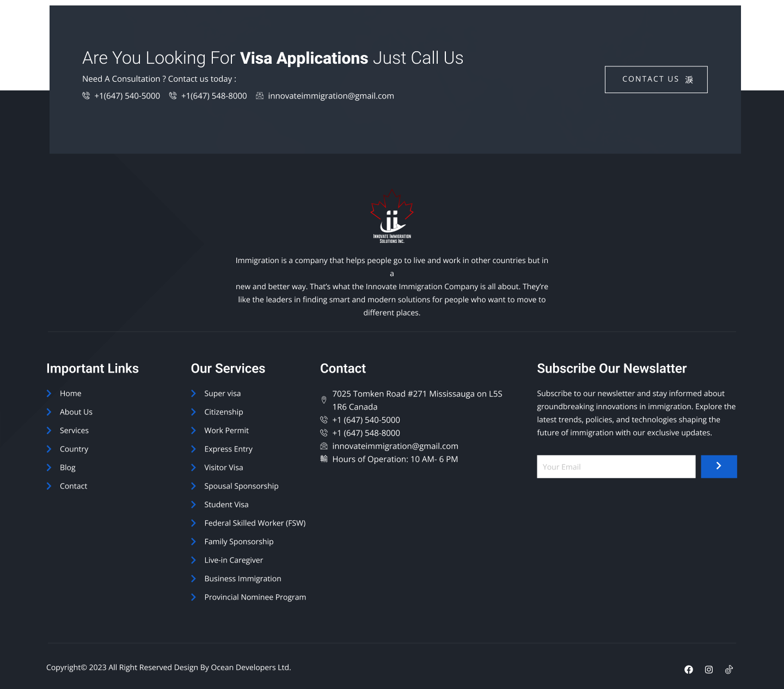Viewport: 784px width, 689px height.
Task: Click chevron arrow beside Visitor Visa
Action: [193, 467]
